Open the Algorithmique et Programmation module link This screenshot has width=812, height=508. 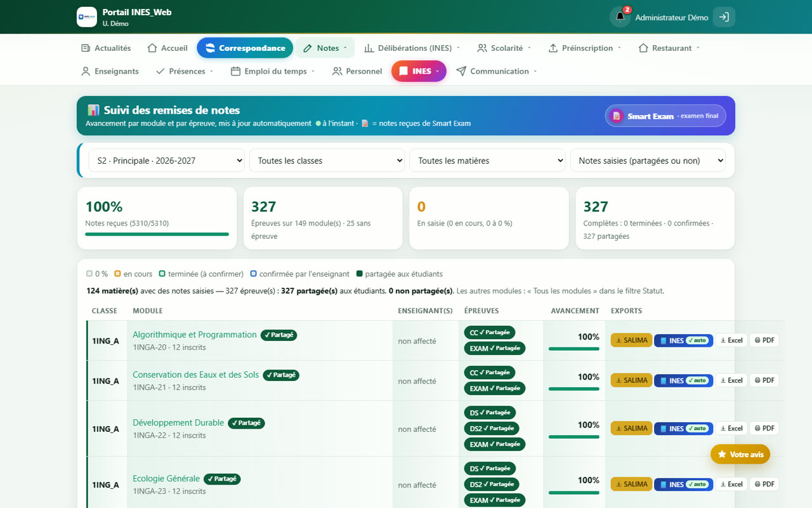click(x=195, y=335)
